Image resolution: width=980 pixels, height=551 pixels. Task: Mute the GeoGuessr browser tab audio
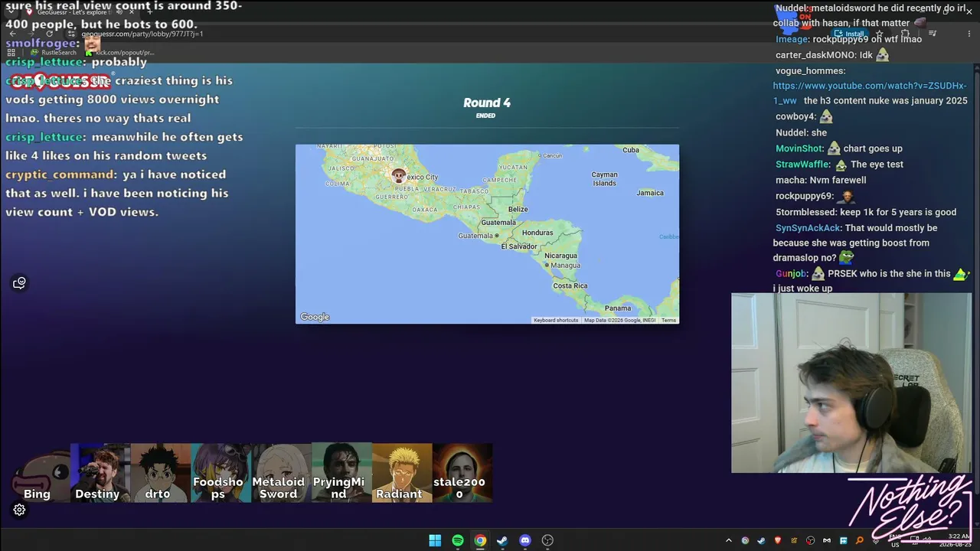(119, 12)
